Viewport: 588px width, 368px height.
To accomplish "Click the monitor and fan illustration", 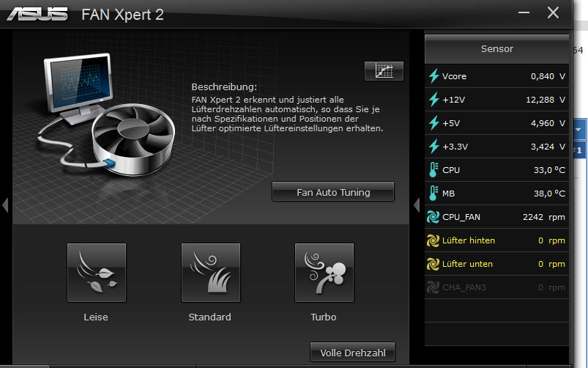I will point(106,115).
